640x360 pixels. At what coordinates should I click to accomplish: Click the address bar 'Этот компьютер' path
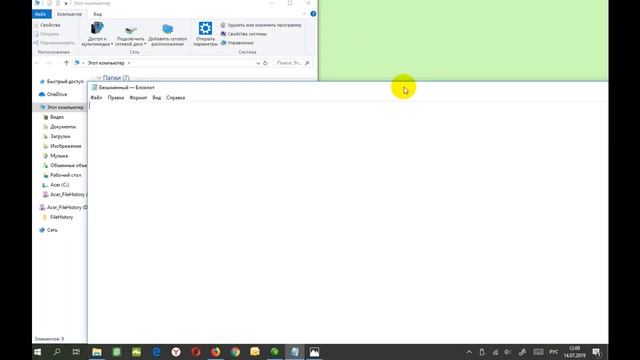pos(106,63)
